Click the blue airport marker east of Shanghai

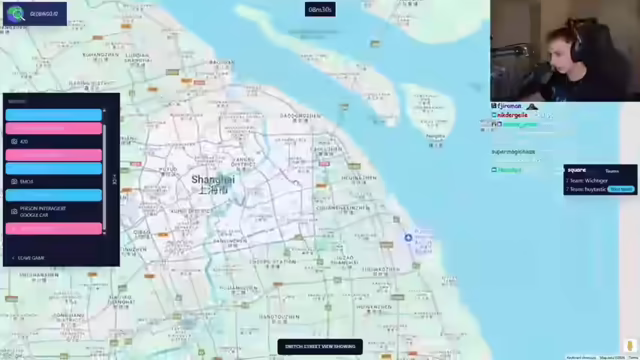[408, 237]
